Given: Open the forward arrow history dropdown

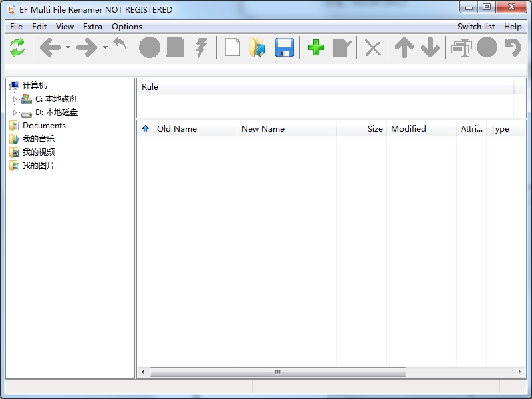Looking at the screenshot, I should 105,47.
